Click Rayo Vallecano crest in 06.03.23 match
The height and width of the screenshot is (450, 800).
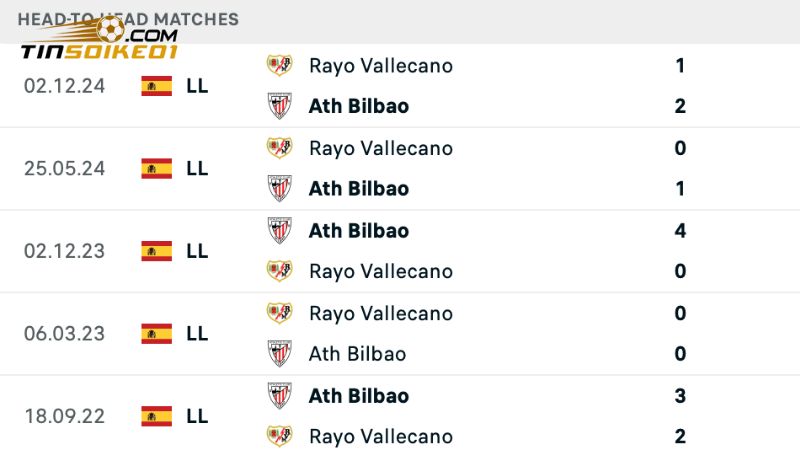(279, 313)
